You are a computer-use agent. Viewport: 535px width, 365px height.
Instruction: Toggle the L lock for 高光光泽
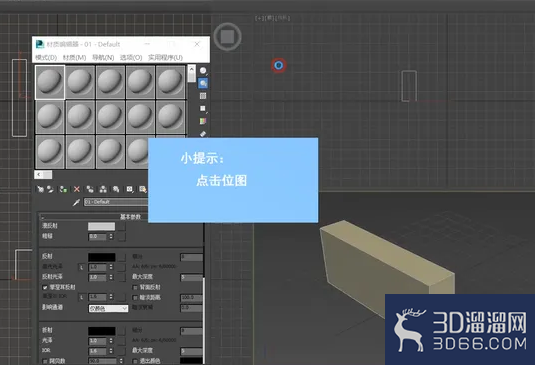tap(82, 267)
